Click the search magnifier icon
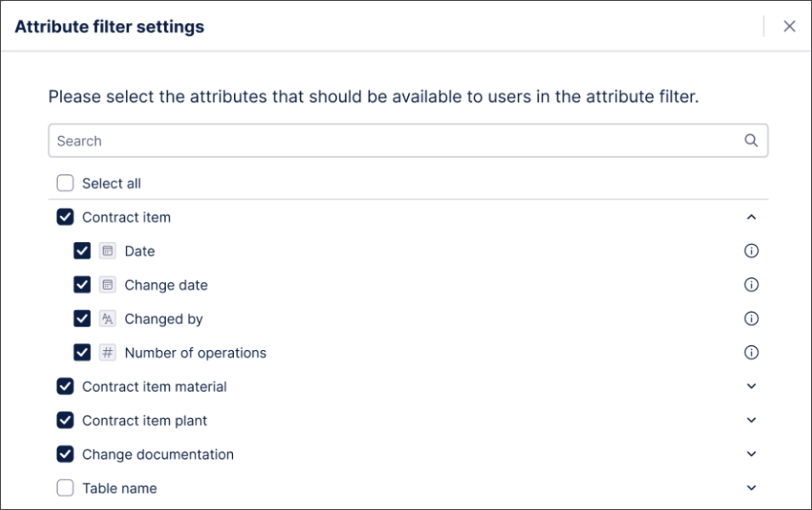812x510 pixels. tap(749, 139)
